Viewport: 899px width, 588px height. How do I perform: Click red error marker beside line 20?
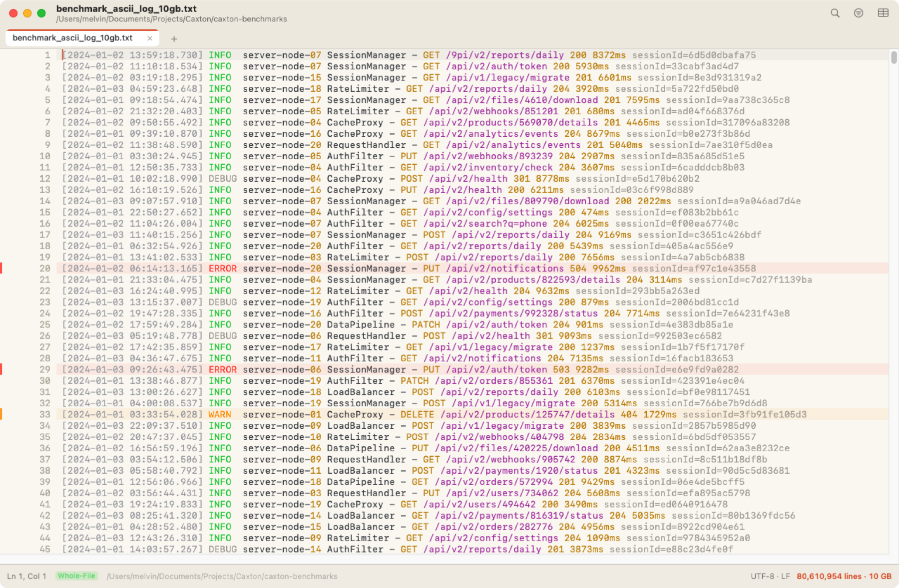point(1,269)
